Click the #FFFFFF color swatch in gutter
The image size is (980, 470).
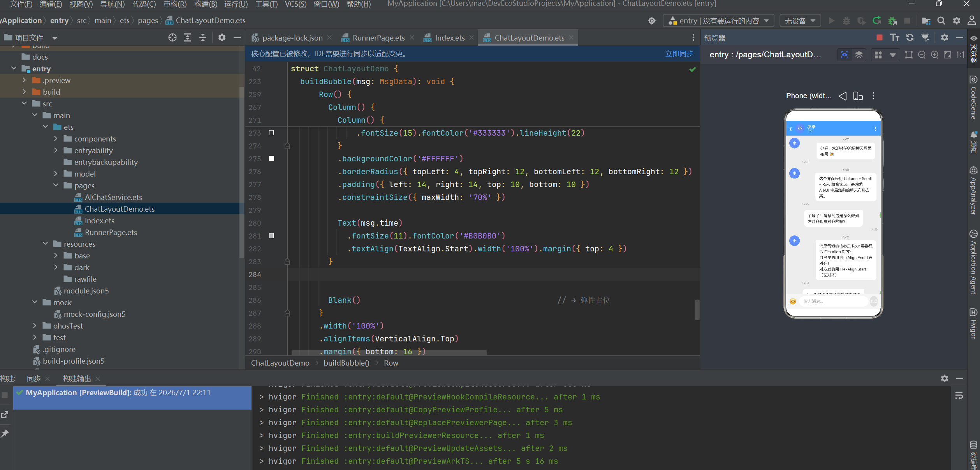pyautogui.click(x=272, y=159)
